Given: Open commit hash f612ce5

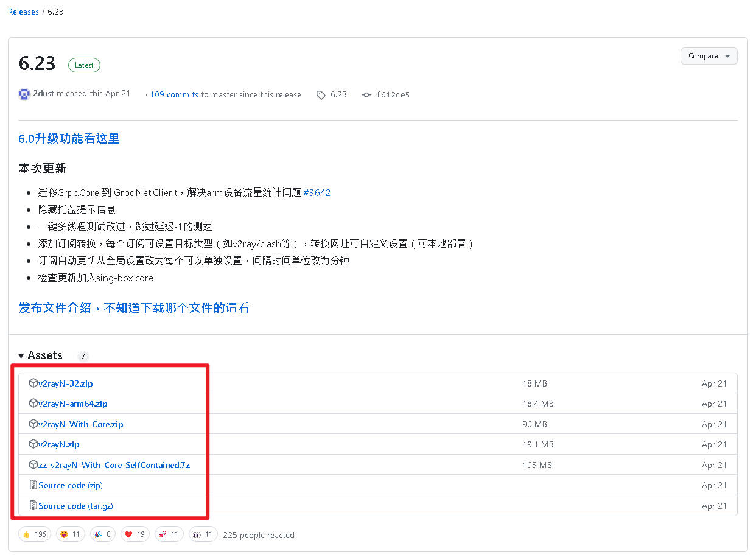Looking at the screenshot, I should tap(393, 95).
